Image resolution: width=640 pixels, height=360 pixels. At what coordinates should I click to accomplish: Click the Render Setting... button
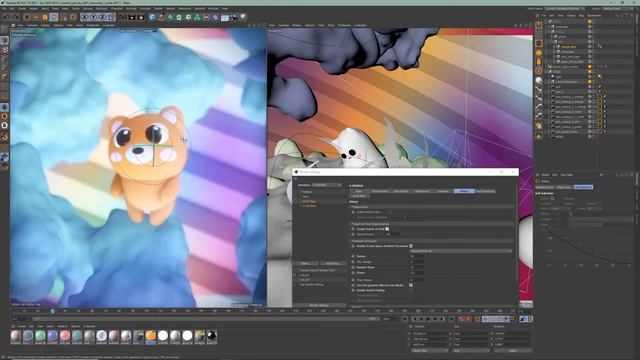click(319, 305)
